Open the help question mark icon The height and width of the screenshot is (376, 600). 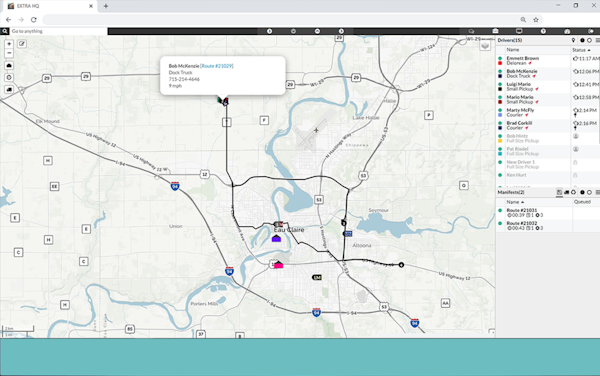543,31
